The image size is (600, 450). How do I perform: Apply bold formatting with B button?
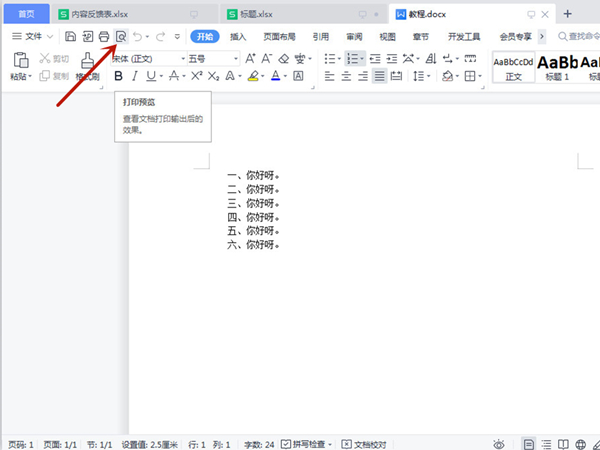(118, 76)
